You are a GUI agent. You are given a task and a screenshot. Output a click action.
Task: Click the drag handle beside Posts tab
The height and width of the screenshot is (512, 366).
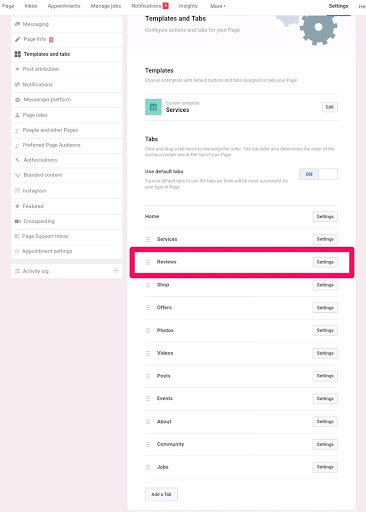coord(148,376)
